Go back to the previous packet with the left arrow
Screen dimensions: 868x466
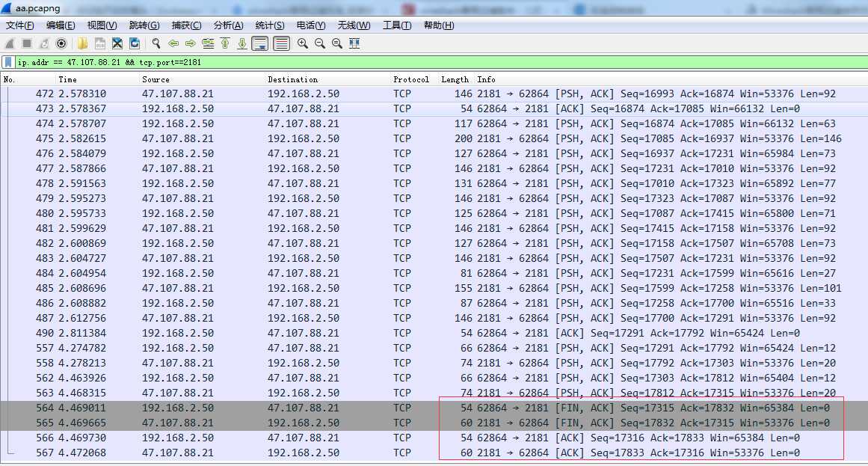173,43
